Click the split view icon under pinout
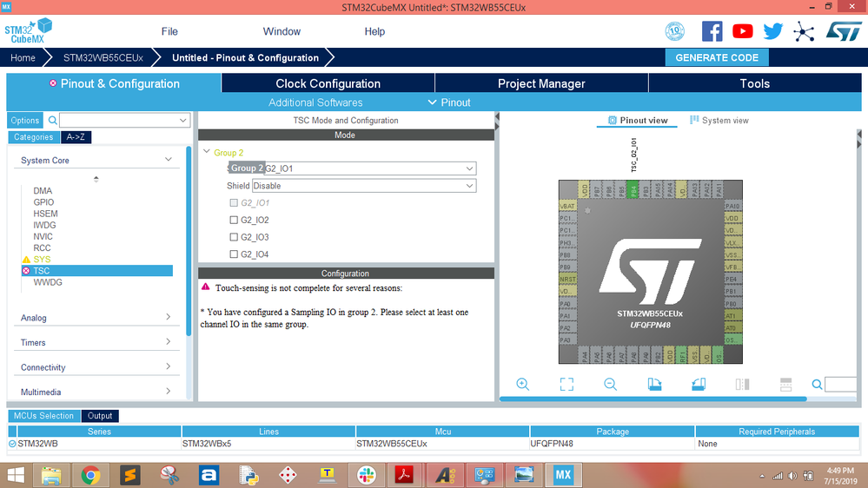This screenshot has height=488, width=868. [x=742, y=384]
